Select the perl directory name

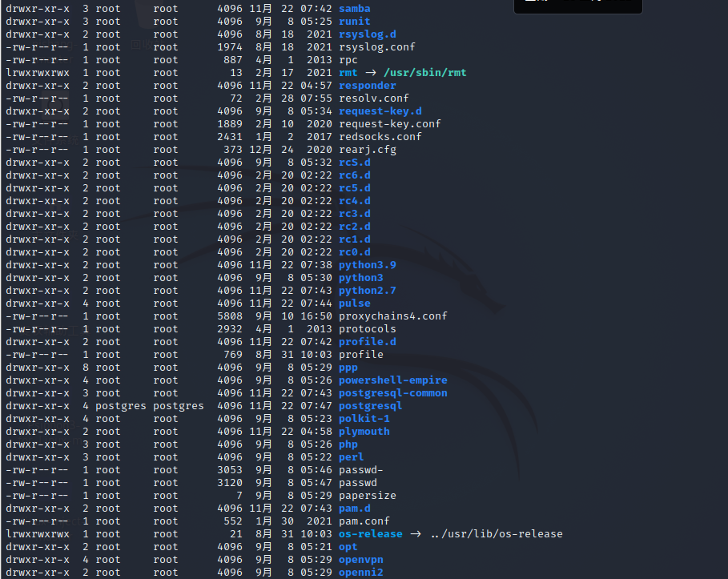pyautogui.click(x=351, y=457)
